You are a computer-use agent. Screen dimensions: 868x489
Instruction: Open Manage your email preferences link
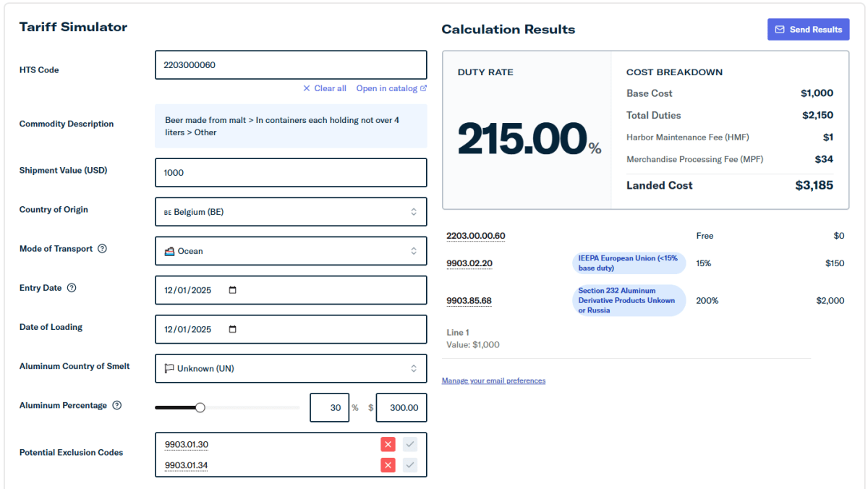493,380
